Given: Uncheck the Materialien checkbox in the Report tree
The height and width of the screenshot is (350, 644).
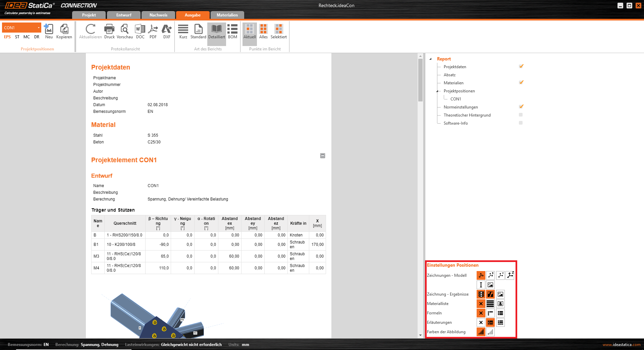Looking at the screenshot, I should (x=521, y=83).
